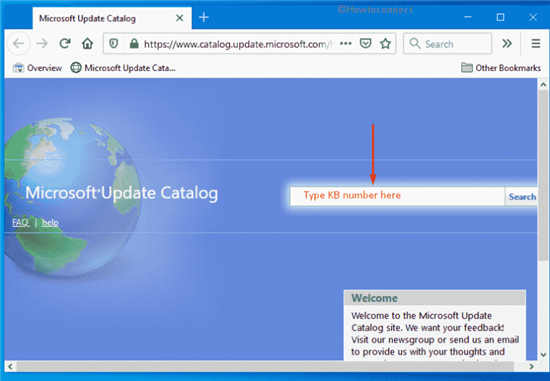Viewport: 550px width, 381px height.
Task: Open the FAQ link
Action: click(20, 222)
